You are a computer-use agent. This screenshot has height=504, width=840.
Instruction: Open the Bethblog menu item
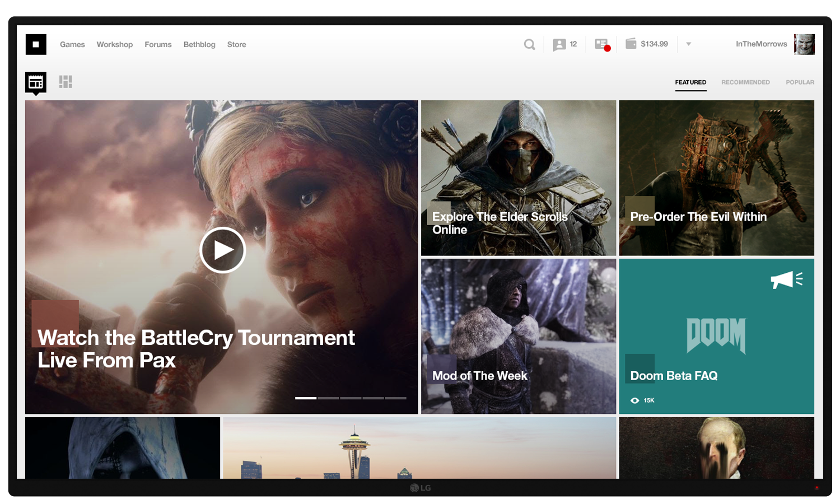click(x=199, y=44)
